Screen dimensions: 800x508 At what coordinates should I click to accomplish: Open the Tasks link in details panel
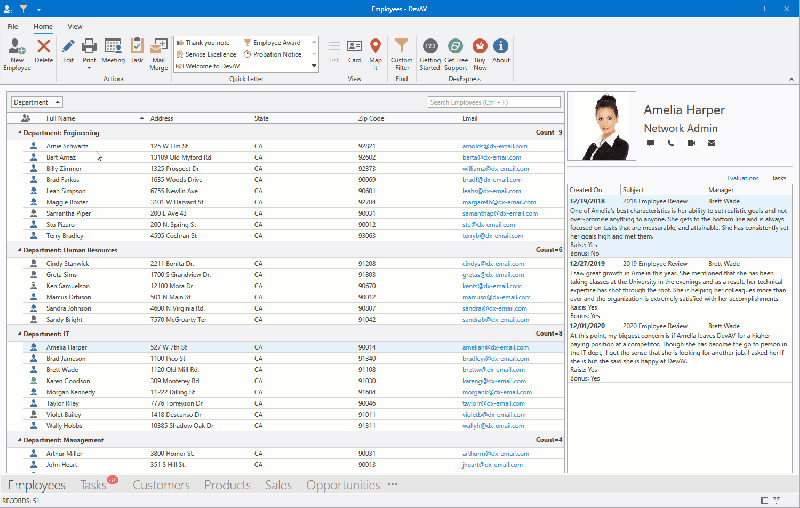click(779, 178)
